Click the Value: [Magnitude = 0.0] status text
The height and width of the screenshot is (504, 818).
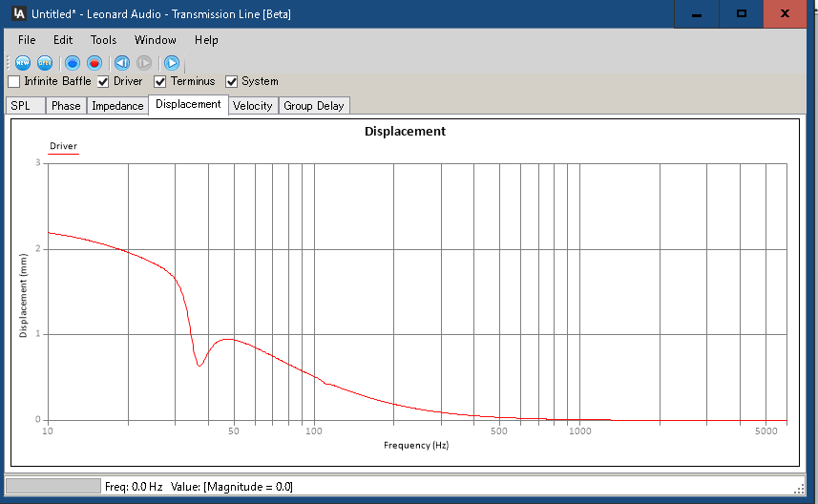[232, 487]
